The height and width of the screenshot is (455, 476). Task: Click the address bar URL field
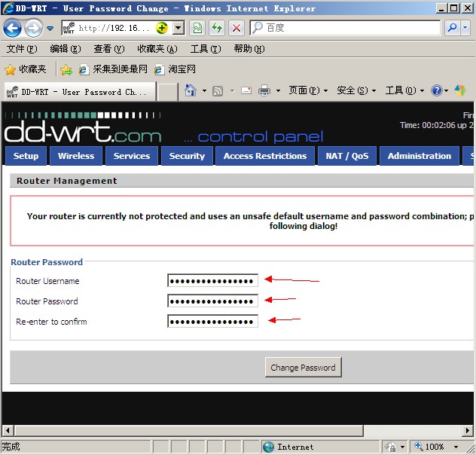(x=114, y=28)
